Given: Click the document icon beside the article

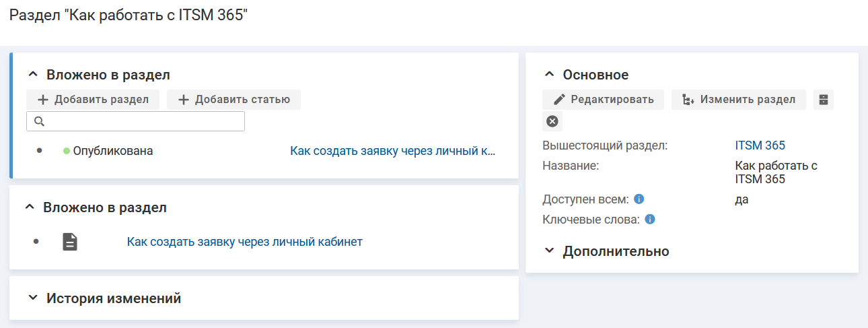Looking at the screenshot, I should point(71,242).
